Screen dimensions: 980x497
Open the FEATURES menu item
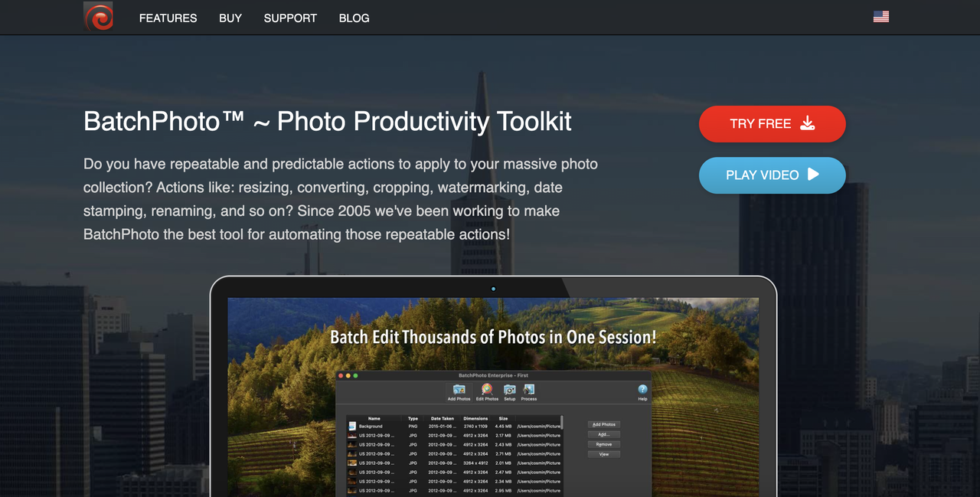[168, 18]
